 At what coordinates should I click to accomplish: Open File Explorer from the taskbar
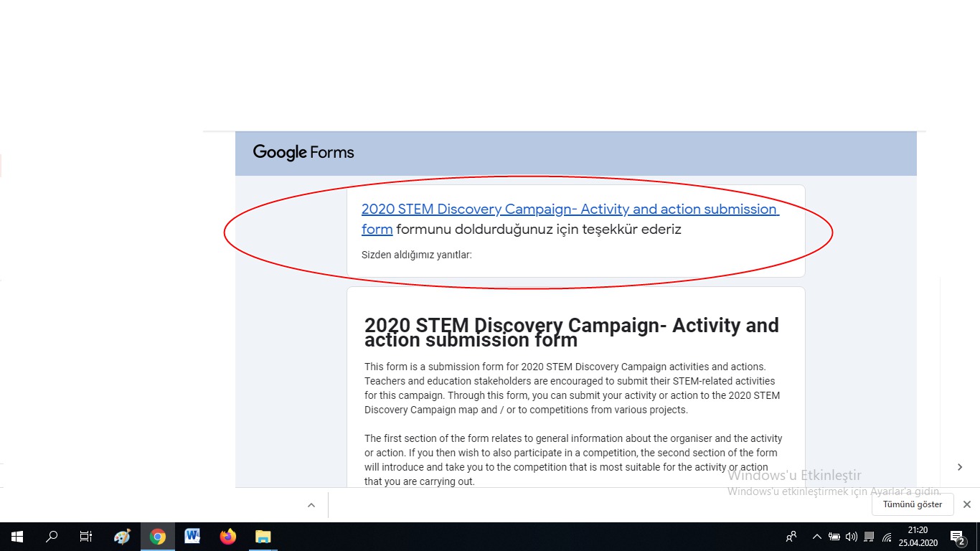pos(263,537)
